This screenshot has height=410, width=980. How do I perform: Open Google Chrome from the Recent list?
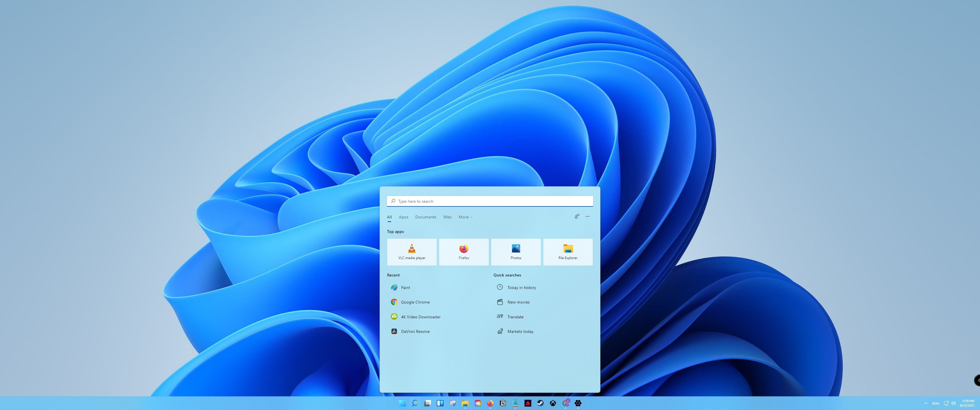415,302
